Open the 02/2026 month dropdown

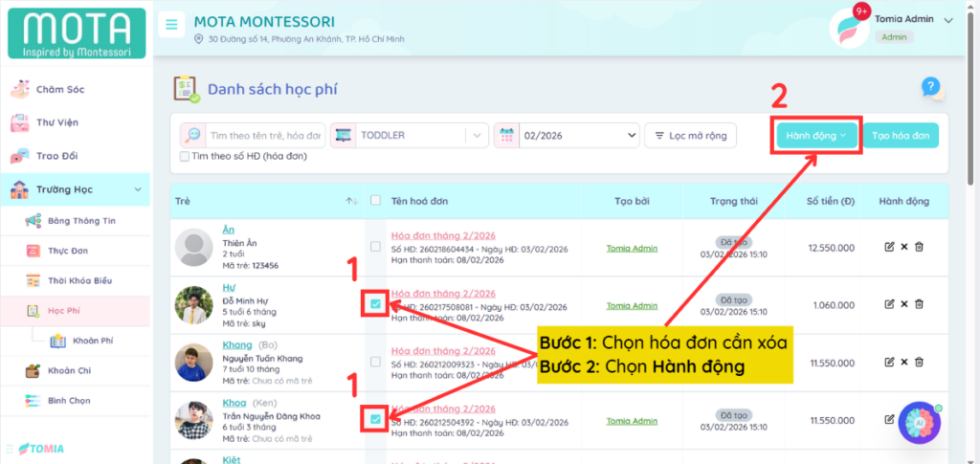[x=567, y=136]
